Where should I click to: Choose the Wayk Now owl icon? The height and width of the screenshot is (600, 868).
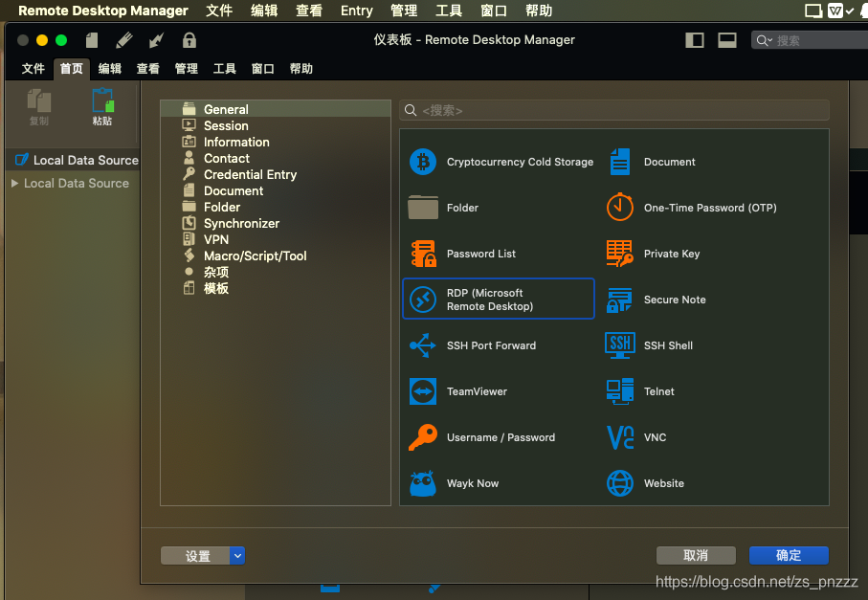tap(423, 483)
